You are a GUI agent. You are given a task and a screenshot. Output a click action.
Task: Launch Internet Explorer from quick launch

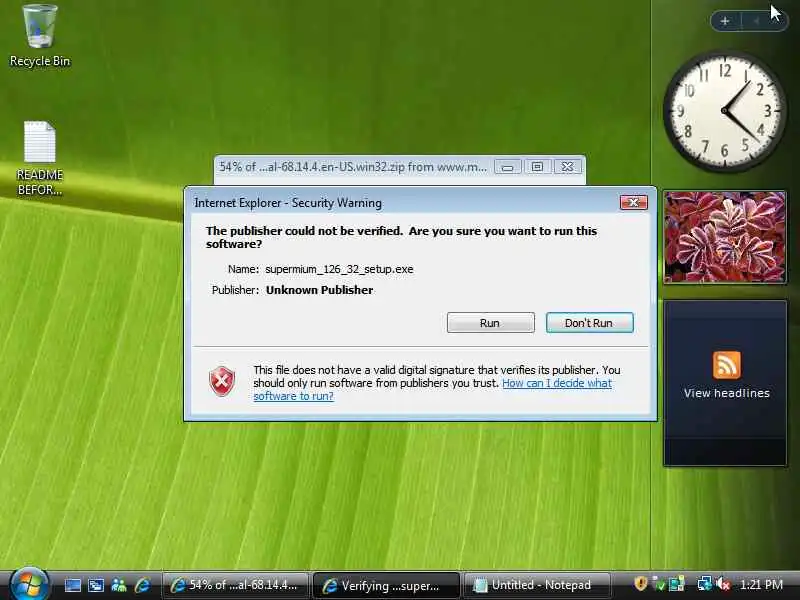tap(142, 585)
